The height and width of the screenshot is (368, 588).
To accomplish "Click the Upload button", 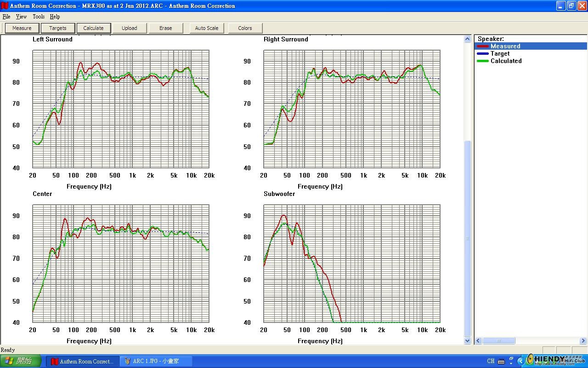I will (130, 28).
